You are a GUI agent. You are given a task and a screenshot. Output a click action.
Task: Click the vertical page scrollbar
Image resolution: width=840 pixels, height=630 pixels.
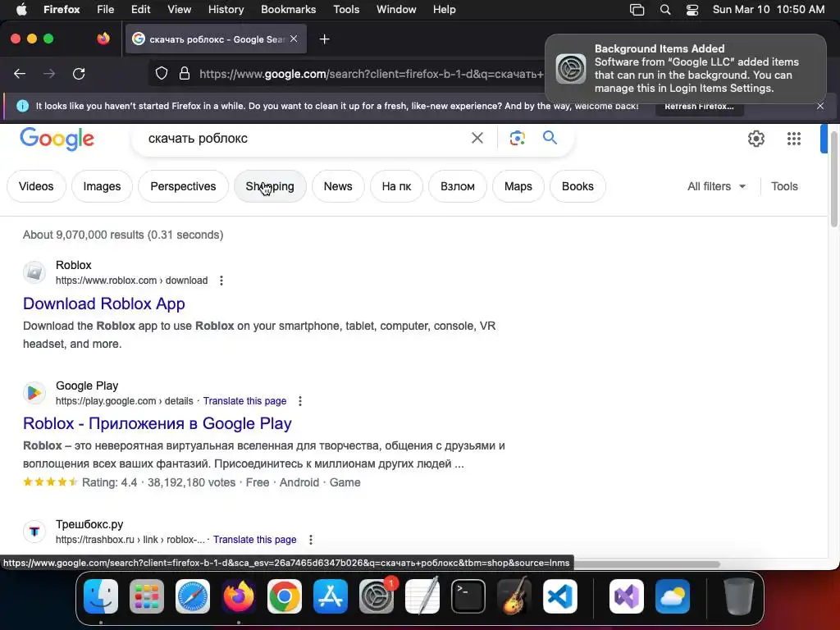[x=833, y=178]
